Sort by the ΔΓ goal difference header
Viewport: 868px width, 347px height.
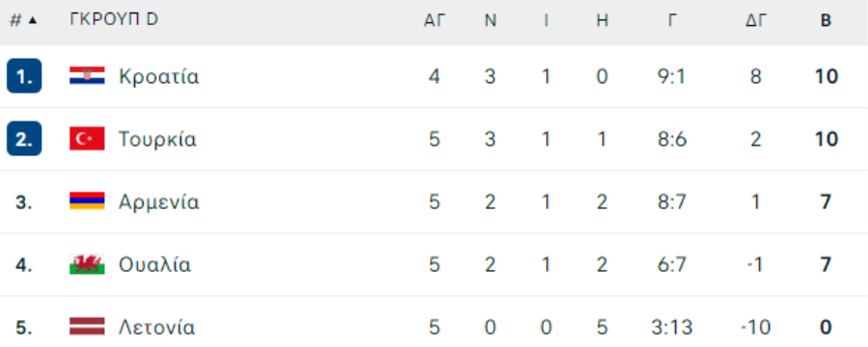(755, 20)
